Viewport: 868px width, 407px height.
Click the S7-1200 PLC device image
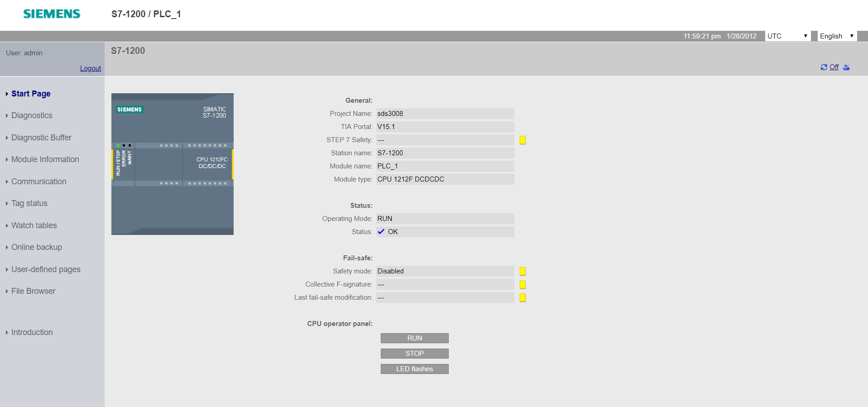(x=173, y=164)
